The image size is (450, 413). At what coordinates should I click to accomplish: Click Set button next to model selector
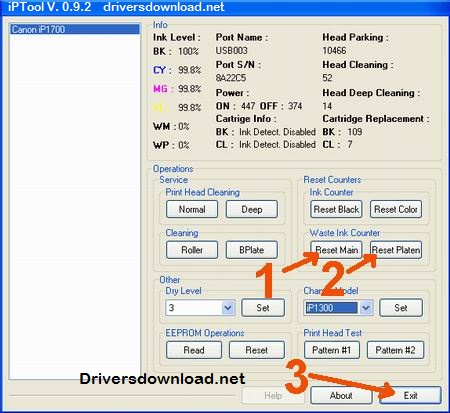pyautogui.click(x=401, y=308)
